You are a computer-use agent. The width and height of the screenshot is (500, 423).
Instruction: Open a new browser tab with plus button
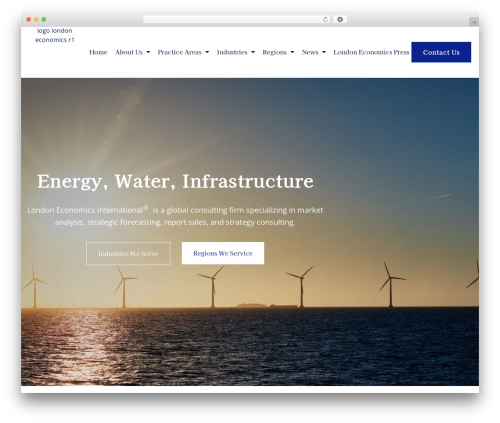pos(474,22)
